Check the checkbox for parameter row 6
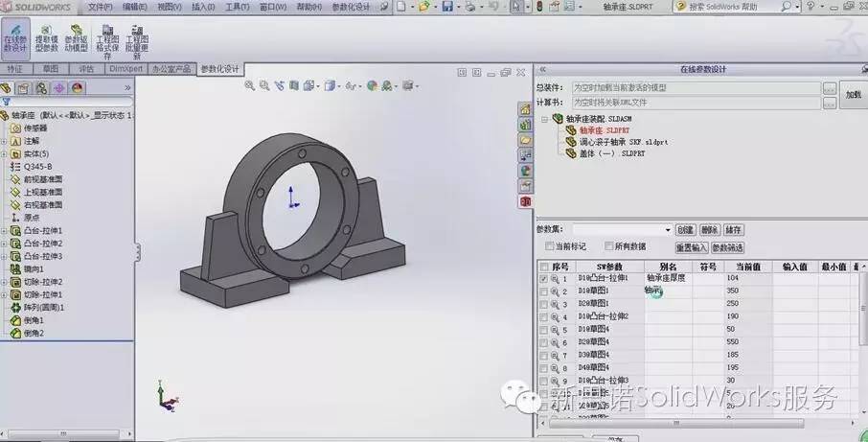868x442 pixels. [543, 343]
